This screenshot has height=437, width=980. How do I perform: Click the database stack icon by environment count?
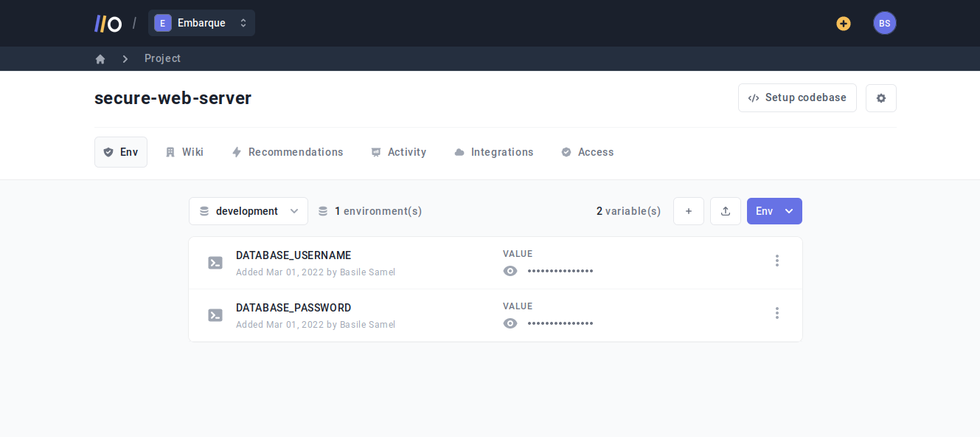tap(323, 211)
